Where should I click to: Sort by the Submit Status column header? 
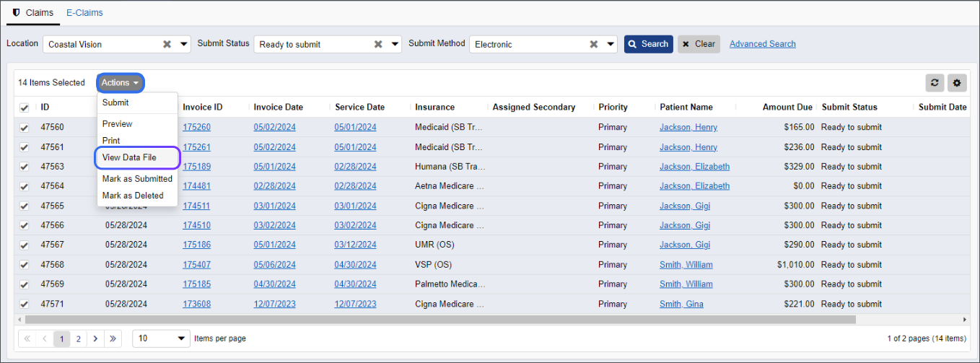[x=849, y=108]
